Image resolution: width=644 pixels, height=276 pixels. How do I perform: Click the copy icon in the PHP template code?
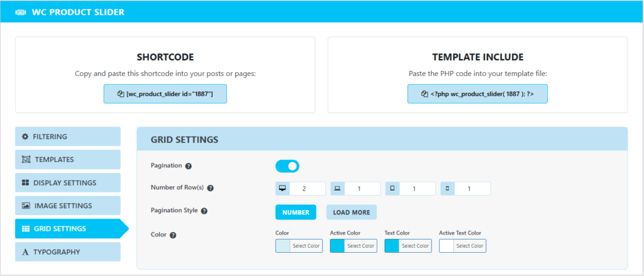tap(425, 94)
